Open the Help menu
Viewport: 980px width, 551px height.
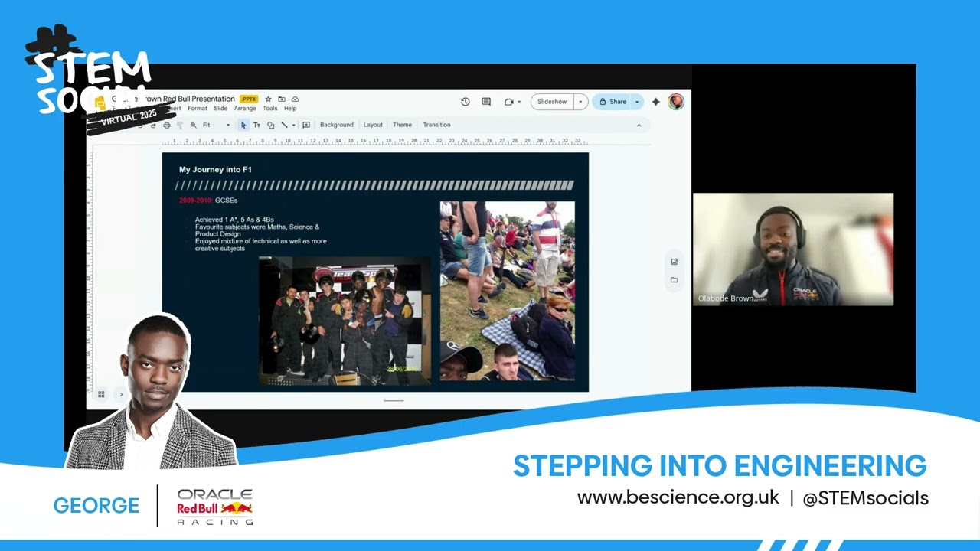coord(290,109)
